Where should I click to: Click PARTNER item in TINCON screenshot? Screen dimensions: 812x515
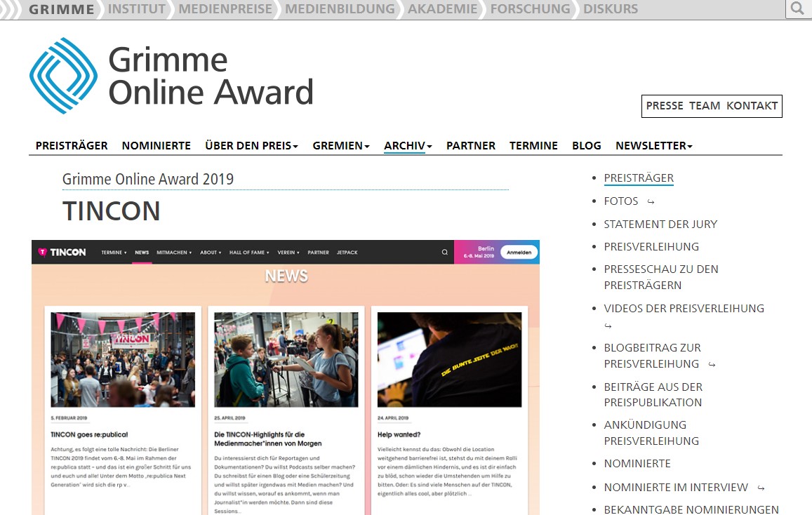tap(318, 253)
